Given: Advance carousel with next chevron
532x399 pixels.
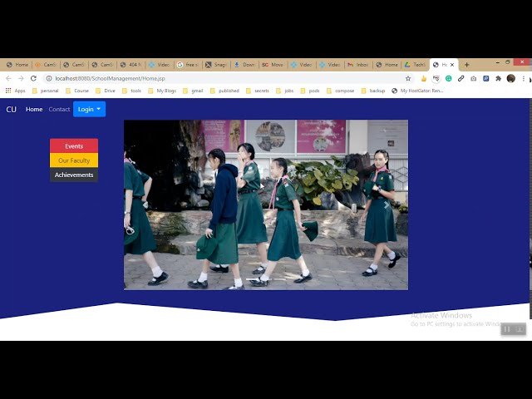Looking at the screenshot, I should [387, 205].
